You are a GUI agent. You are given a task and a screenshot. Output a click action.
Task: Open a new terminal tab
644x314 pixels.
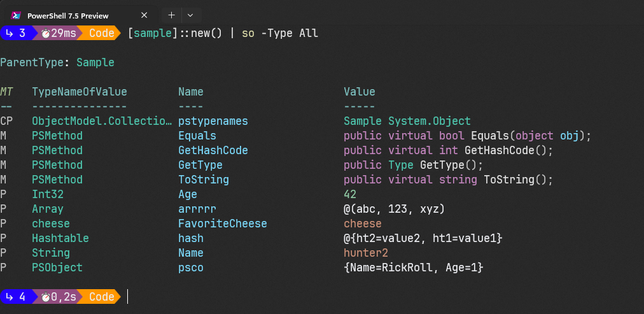[171, 15]
